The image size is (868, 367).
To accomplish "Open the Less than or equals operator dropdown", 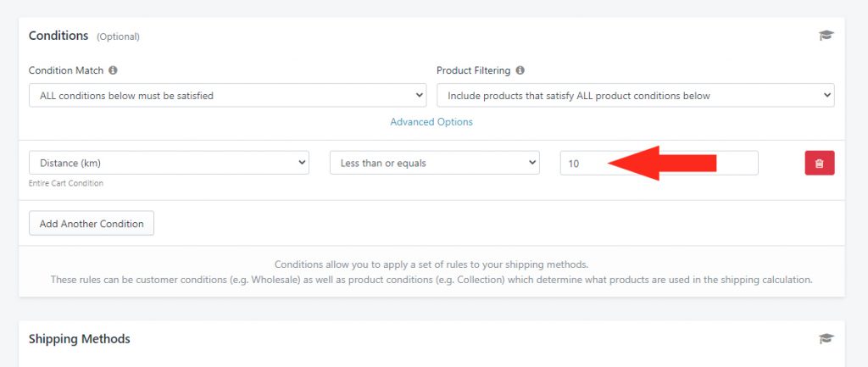I will click(x=435, y=163).
